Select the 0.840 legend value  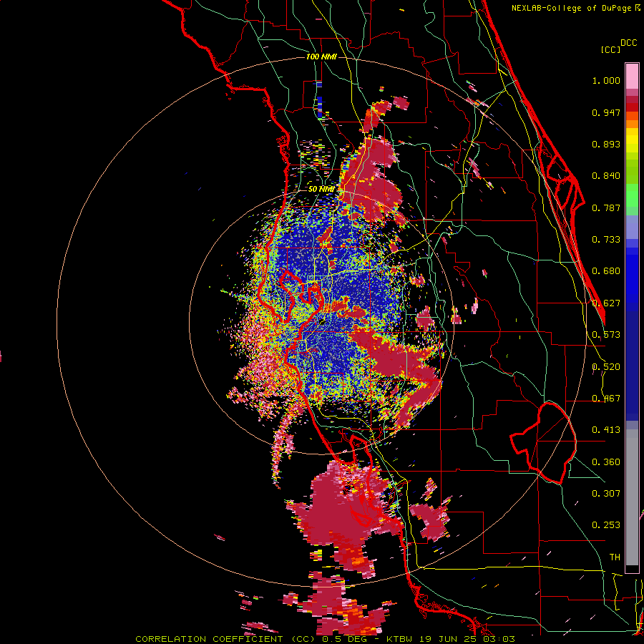[x=606, y=176]
